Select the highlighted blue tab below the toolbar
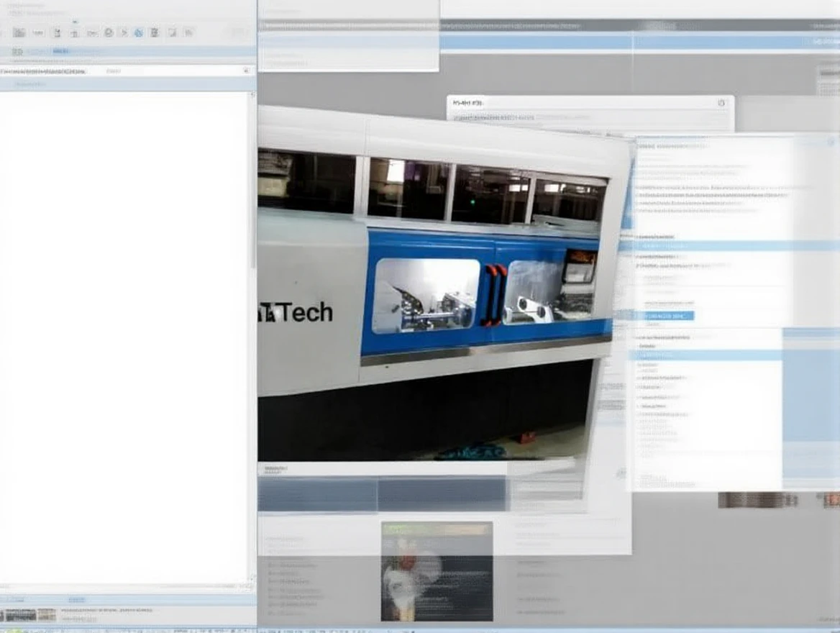Viewport: 840px width, 633px height. tap(60, 52)
